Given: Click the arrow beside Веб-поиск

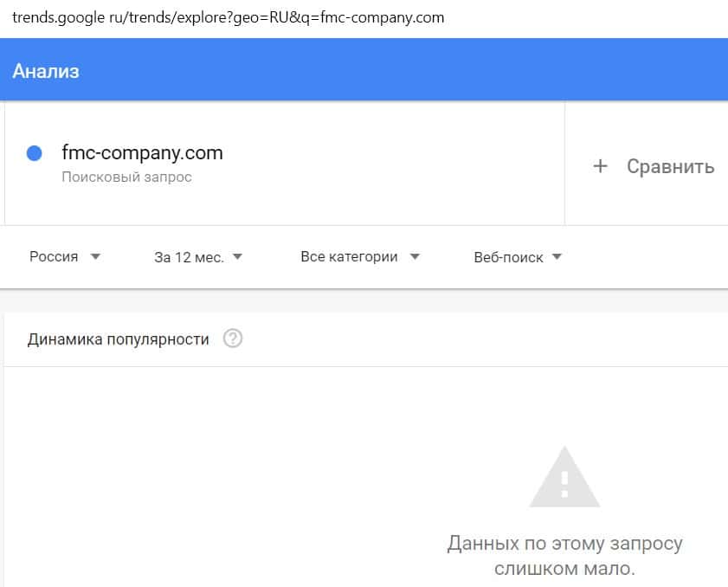Looking at the screenshot, I should (557, 256).
